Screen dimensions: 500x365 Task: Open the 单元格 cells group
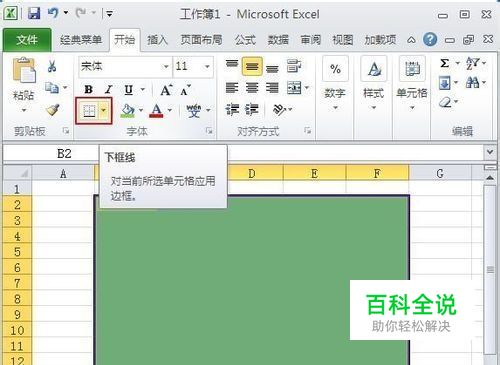click(x=412, y=84)
